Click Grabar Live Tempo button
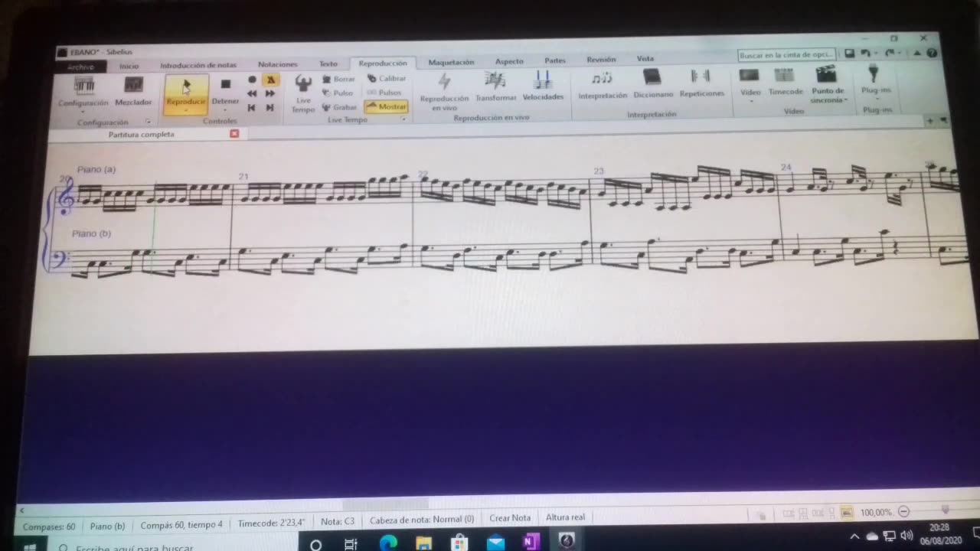Screen dimensions: 980x551 click(339, 107)
